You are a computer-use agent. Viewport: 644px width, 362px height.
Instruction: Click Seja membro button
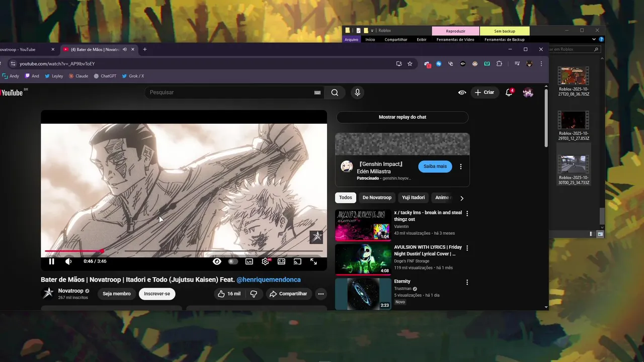coord(117,294)
